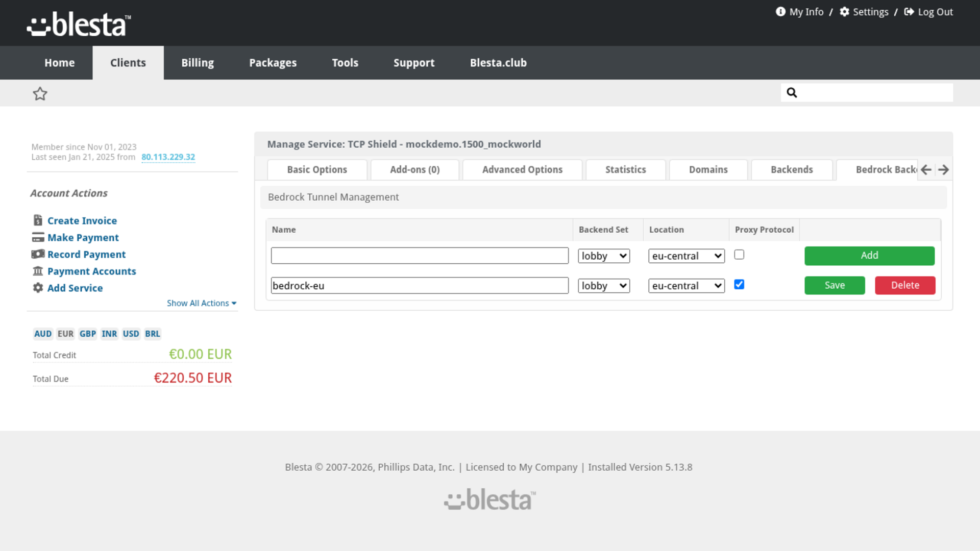980x551 pixels.
Task: Click the My Info icon
Action: (x=780, y=12)
